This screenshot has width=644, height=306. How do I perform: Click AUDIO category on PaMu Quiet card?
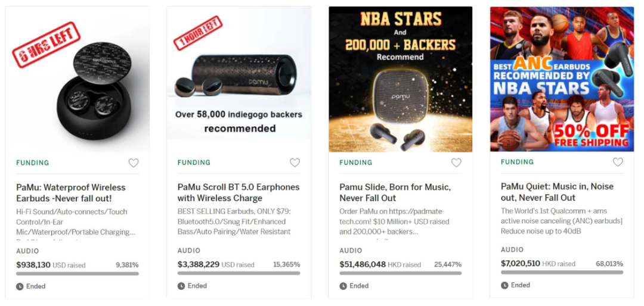coord(512,250)
